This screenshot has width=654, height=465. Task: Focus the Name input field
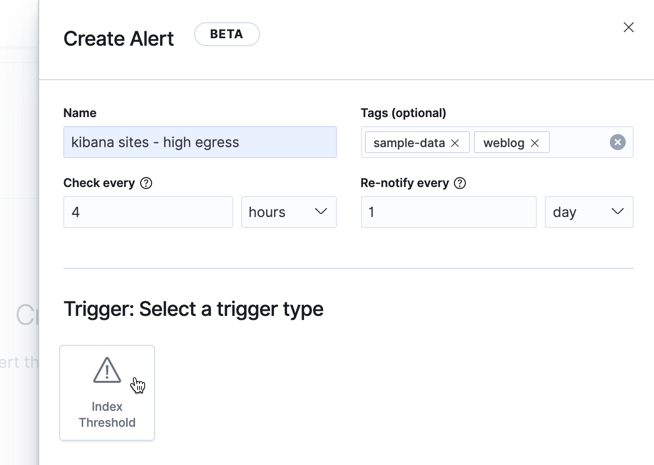click(200, 142)
